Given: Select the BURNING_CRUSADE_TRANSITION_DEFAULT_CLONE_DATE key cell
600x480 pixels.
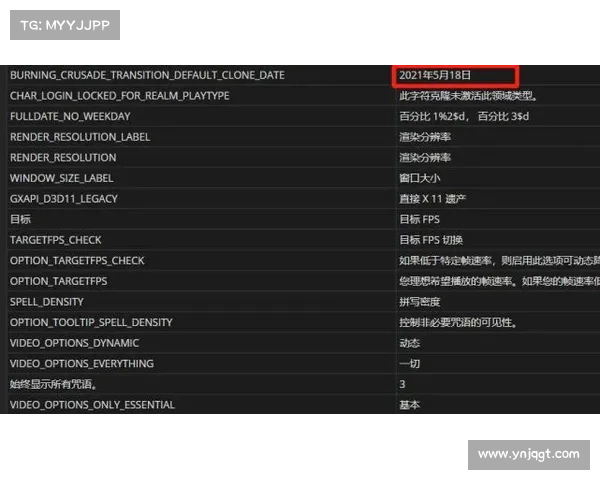Looking at the screenshot, I should 147,75.
